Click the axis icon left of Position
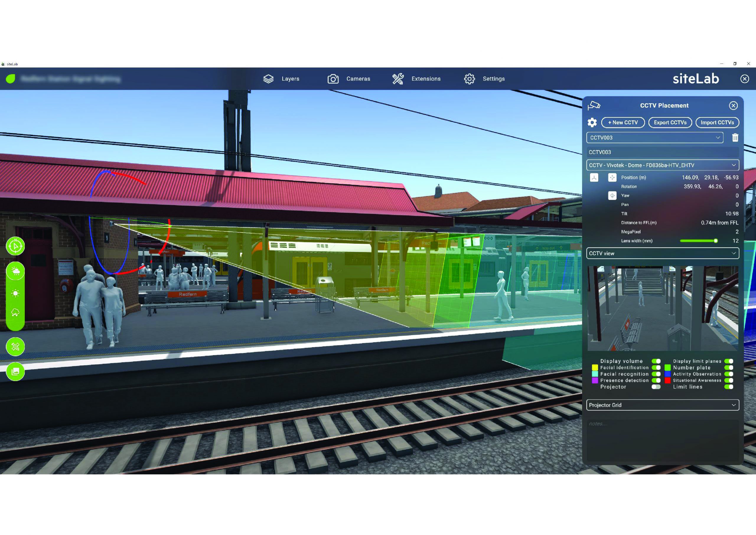756x535 pixels. tap(594, 178)
